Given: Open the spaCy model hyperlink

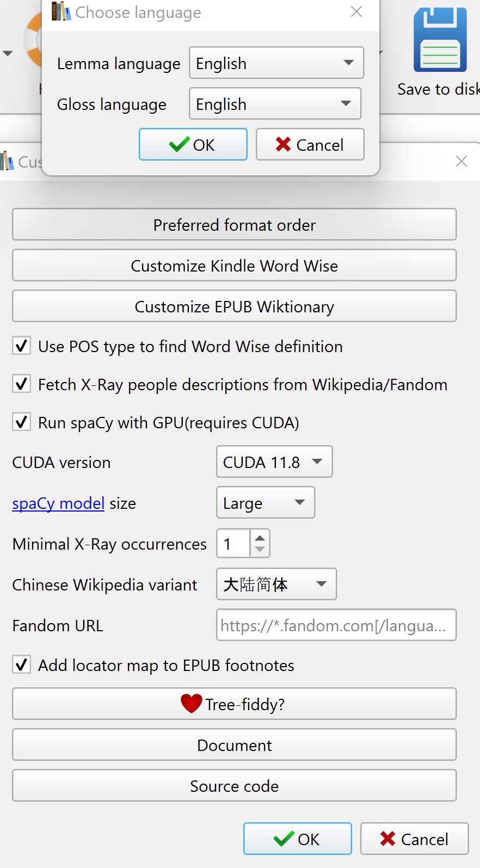Looking at the screenshot, I should pyautogui.click(x=58, y=503).
